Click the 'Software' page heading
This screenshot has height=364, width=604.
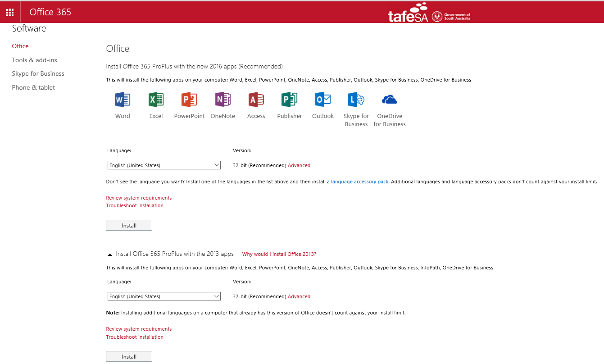29,28
